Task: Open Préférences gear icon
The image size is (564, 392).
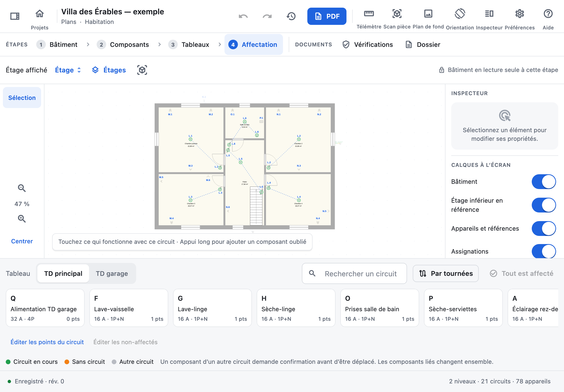Action: pos(520,14)
